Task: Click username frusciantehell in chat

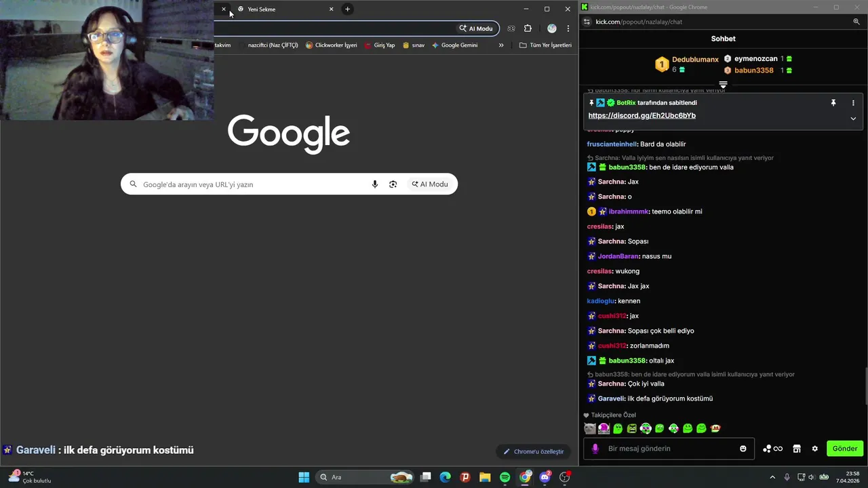Action: coord(612,144)
